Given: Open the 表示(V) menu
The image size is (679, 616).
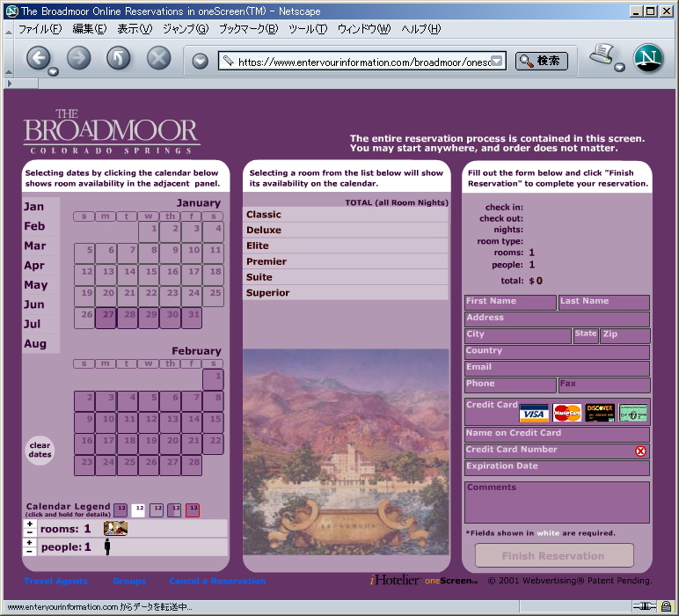Looking at the screenshot, I should pyautogui.click(x=135, y=29).
